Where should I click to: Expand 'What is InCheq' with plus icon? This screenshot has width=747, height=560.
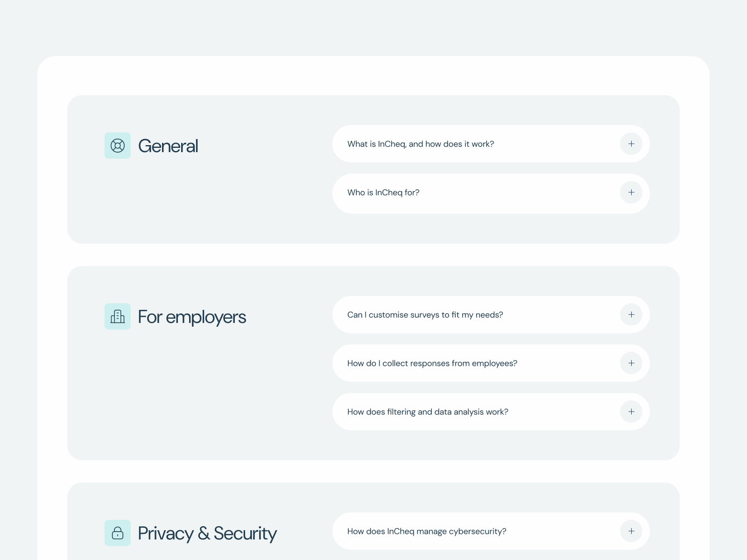[x=631, y=144]
